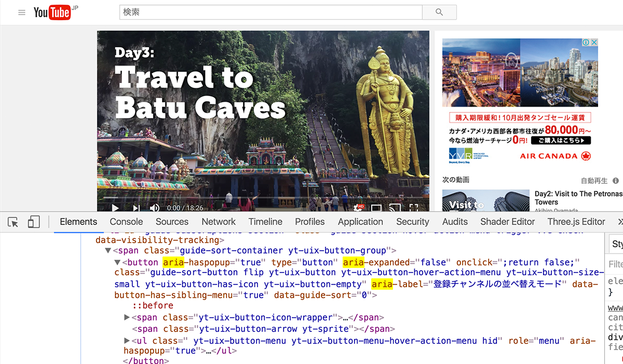Click inside the YouTube search field

click(270, 12)
